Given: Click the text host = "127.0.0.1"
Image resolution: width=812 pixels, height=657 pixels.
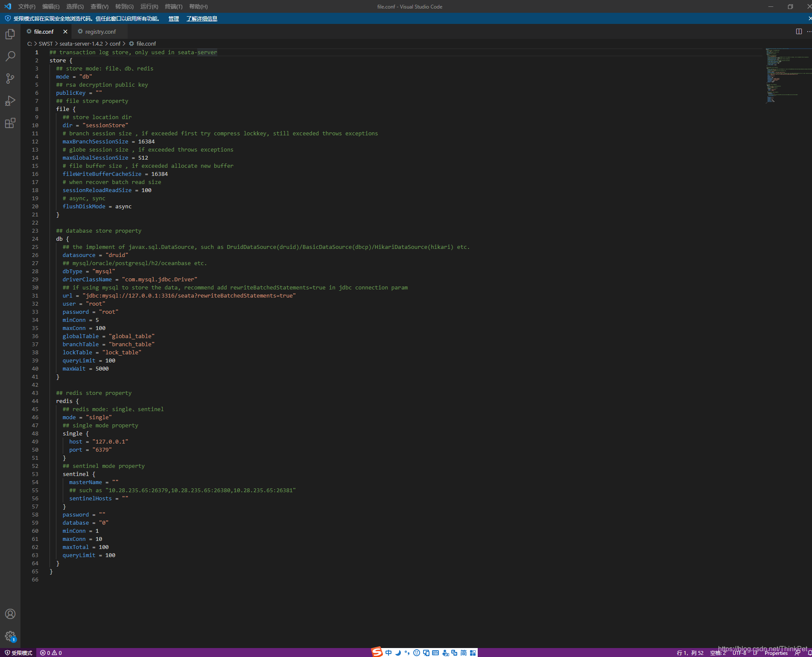Looking at the screenshot, I should coord(99,441).
